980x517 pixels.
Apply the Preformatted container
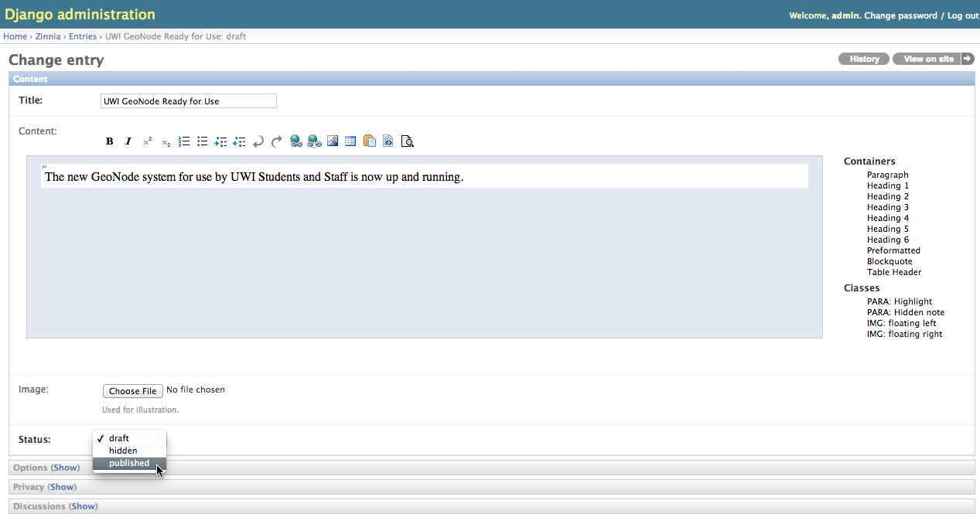pyautogui.click(x=893, y=250)
